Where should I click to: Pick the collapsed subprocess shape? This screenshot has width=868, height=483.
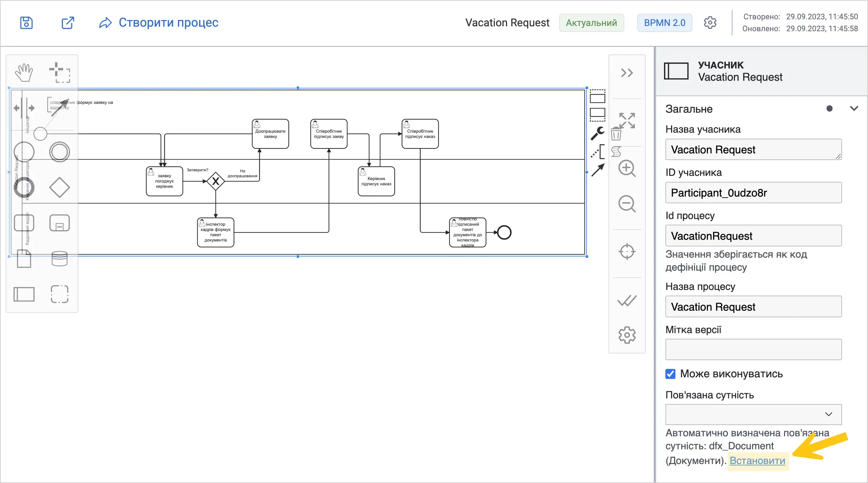point(59,223)
